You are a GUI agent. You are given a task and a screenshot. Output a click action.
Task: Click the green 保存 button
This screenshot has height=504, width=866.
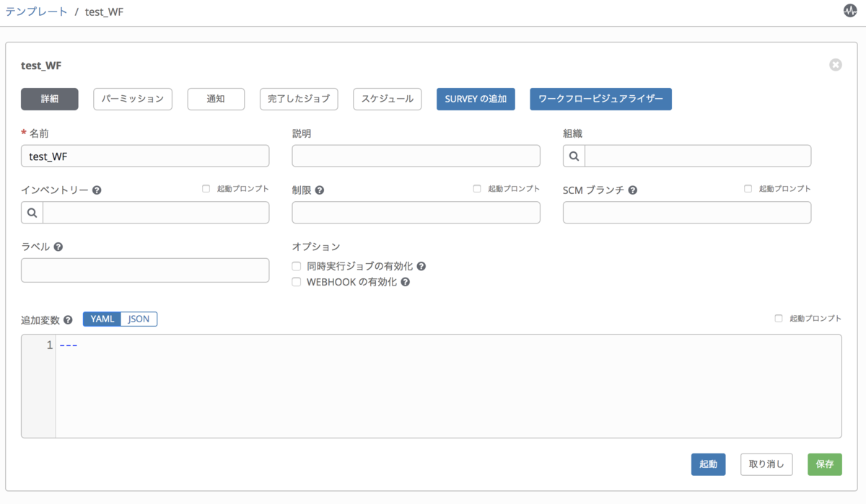[824, 464]
